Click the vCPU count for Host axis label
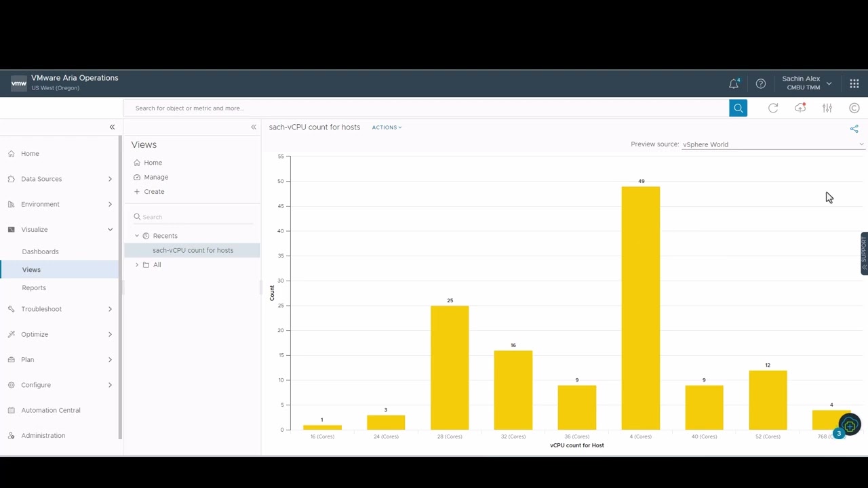Viewport: 868px width, 488px height. (577, 445)
